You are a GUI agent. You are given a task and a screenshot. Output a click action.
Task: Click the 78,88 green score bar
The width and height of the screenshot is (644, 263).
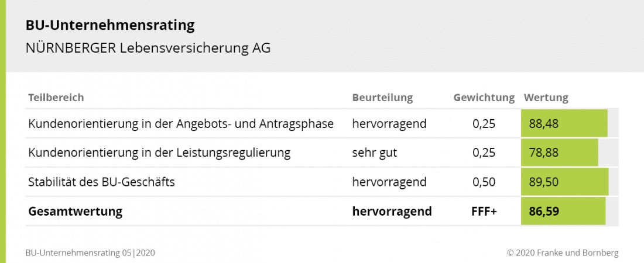pyautogui.click(x=559, y=153)
